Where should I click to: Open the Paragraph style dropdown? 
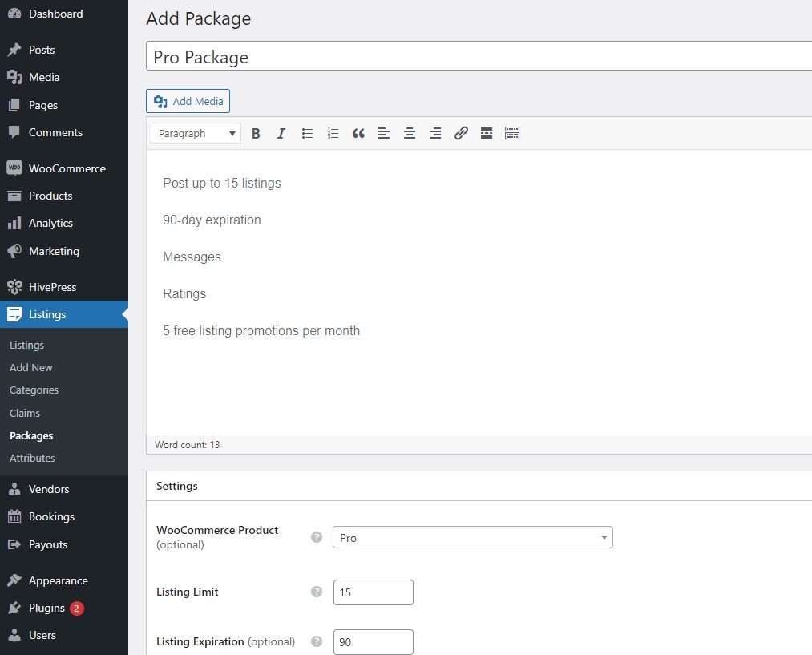point(195,133)
